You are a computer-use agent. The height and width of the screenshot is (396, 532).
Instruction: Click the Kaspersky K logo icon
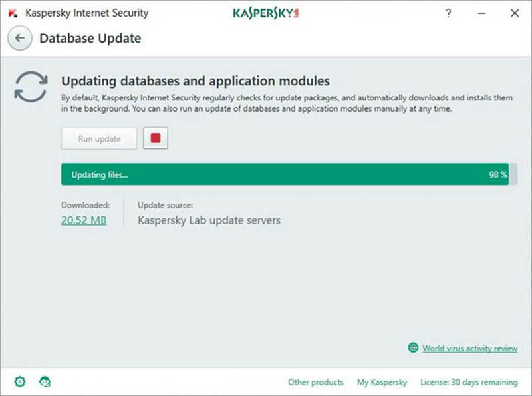point(13,13)
